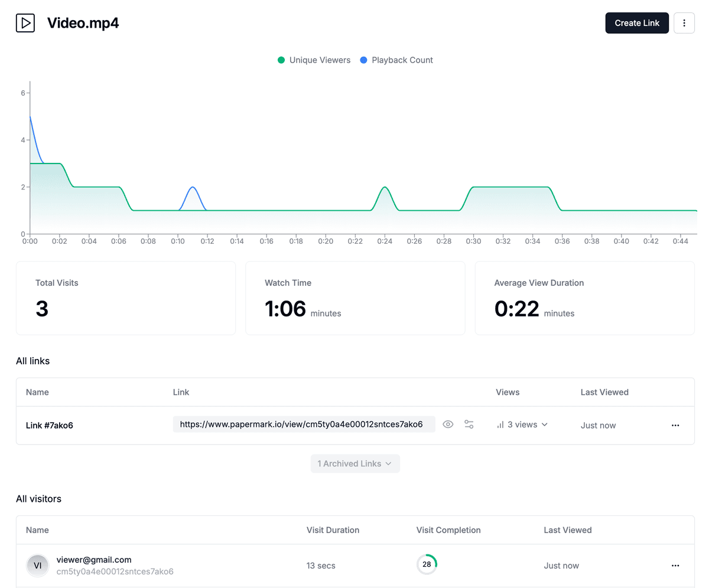Click the video play icon beside Video.mp4
The height and width of the screenshot is (588, 709).
click(x=25, y=23)
